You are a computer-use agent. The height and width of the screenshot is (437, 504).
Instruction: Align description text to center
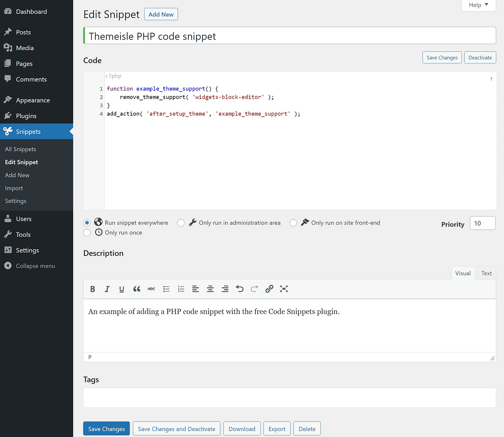(210, 289)
